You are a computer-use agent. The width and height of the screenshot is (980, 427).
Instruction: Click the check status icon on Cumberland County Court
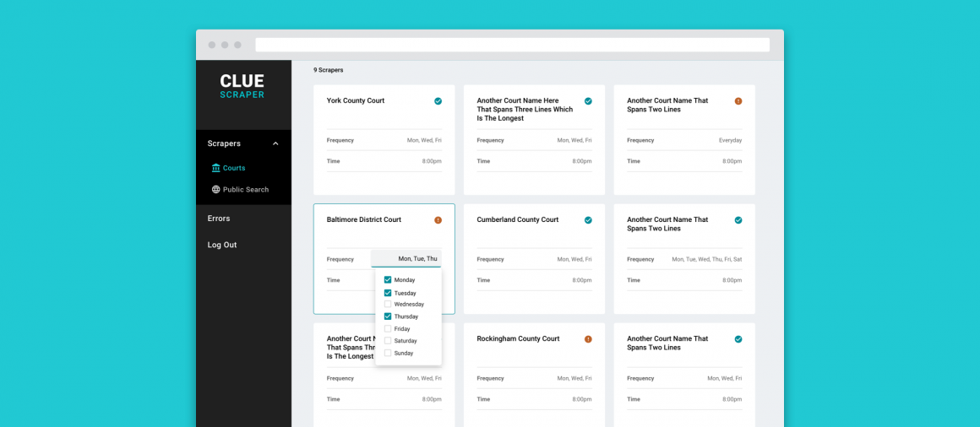588,219
